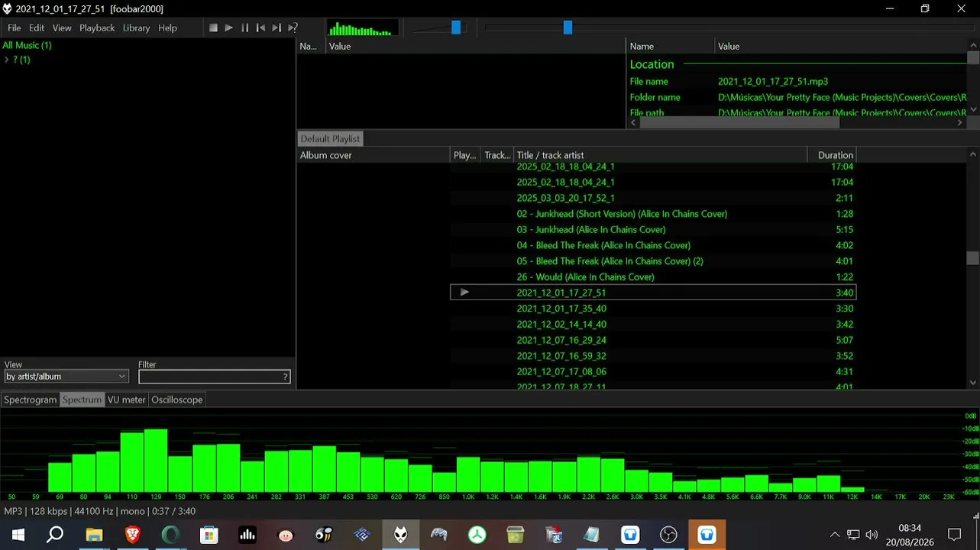Open OBS Studio from the taskbar
980x550 pixels.
668,535
